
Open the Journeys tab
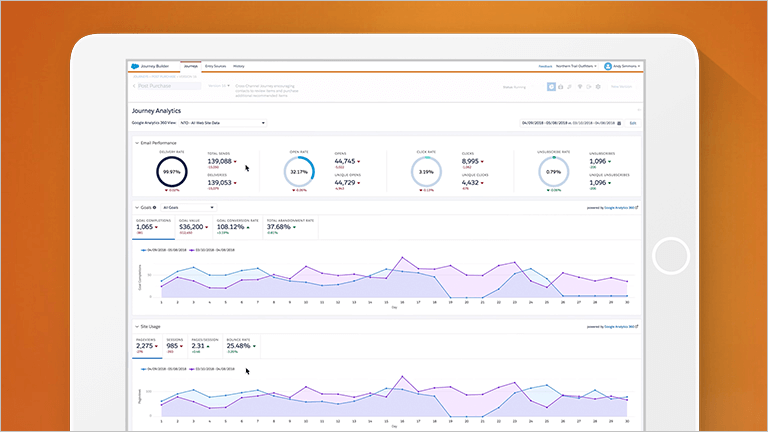click(x=191, y=66)
